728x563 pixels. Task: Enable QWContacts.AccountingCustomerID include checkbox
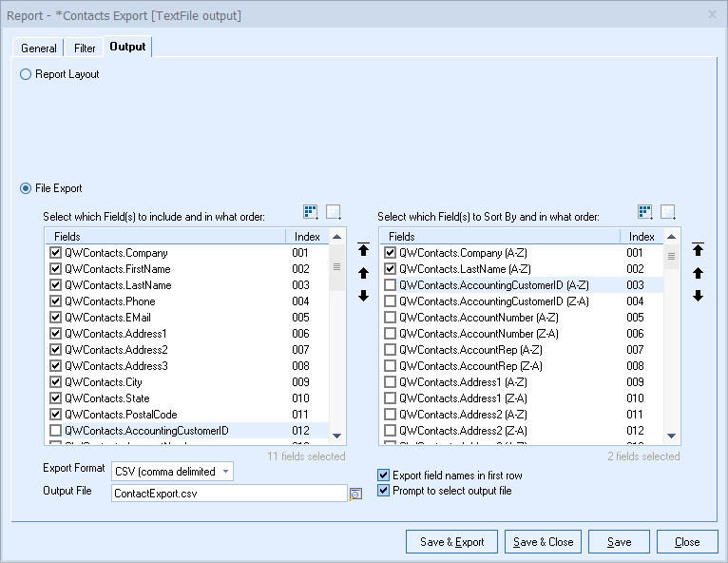[x=55, y=431]
